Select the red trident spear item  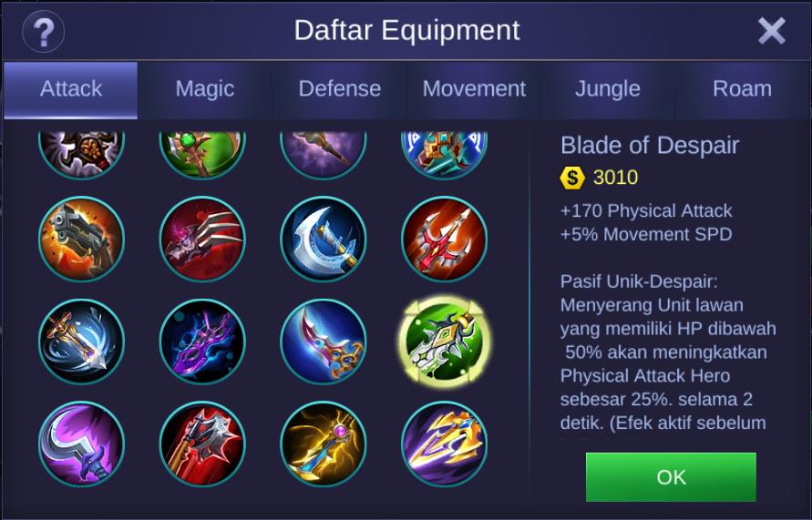445,239
